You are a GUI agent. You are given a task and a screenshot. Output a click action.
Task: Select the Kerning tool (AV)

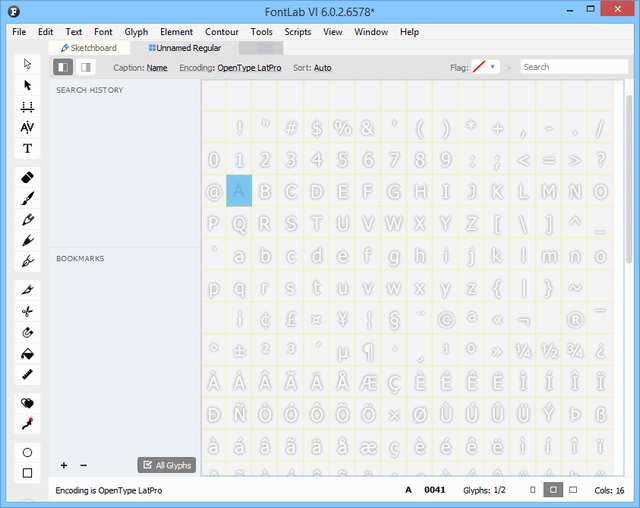(27, 128)
